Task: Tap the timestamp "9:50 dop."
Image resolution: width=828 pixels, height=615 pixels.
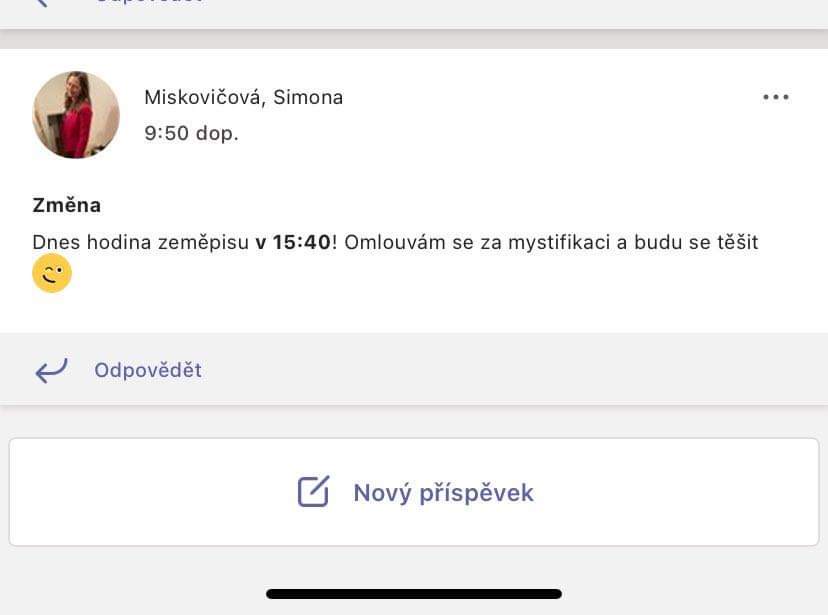Action: tap(191, 133)
